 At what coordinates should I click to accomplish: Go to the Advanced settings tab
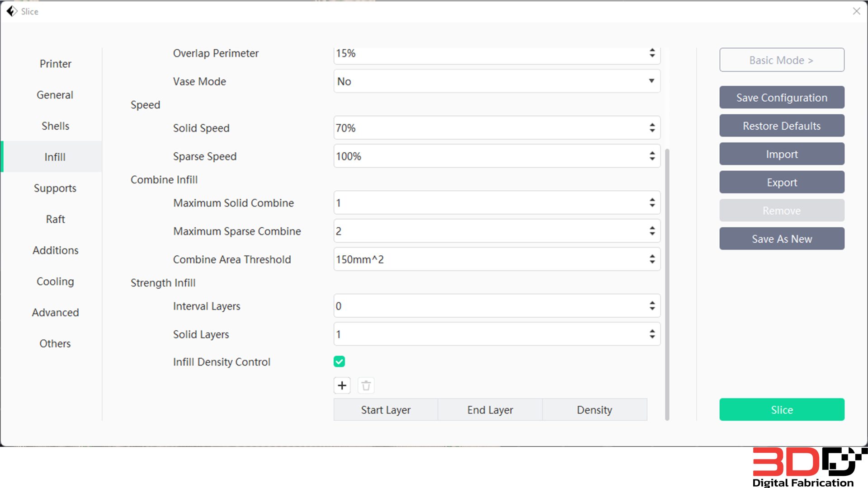(x=55, y=312)
